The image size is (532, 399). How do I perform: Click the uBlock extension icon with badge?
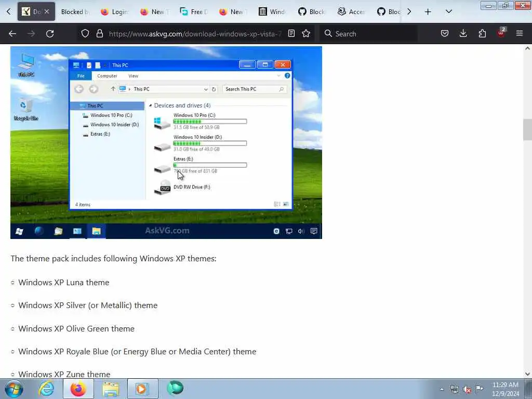(501, 33)
